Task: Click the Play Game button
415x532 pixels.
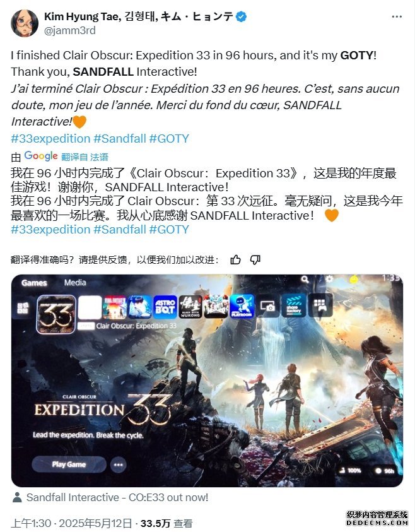Action: pyautogui.click(x=69, y=464)
